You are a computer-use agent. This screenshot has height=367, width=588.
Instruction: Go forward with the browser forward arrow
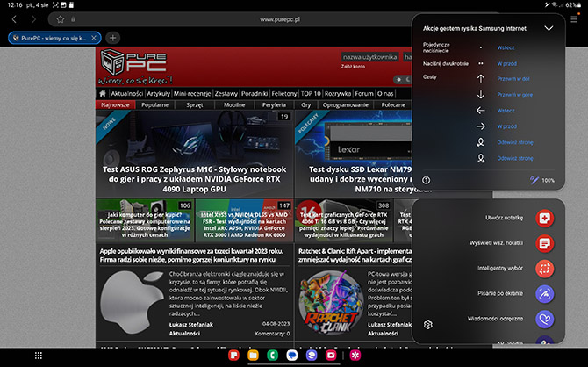pyautogui.click(x=33, y=19)
